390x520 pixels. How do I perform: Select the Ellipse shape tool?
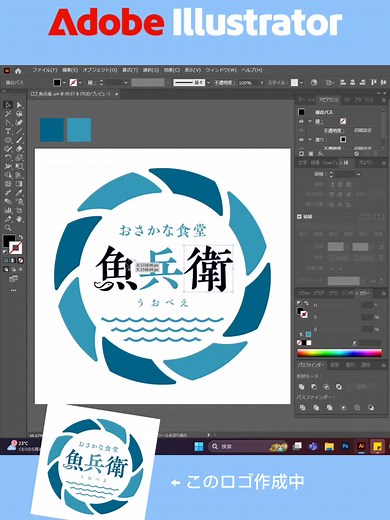pyautogui.click(x=8, y=140)
